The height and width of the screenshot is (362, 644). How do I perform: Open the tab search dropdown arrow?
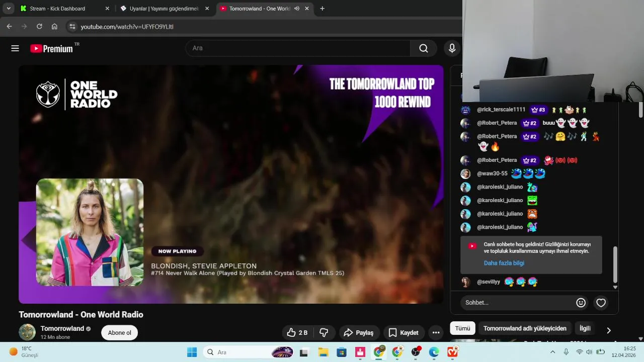tap(8, 9)
